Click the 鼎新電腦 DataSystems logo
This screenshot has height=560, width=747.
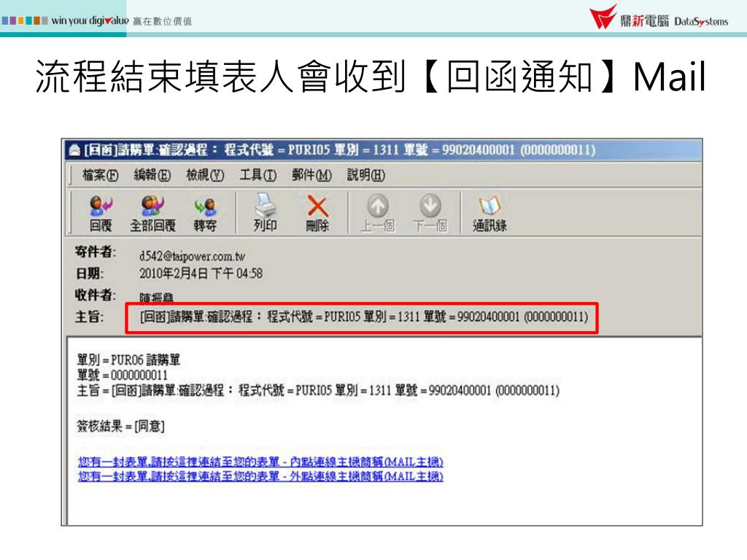point(659,17)
